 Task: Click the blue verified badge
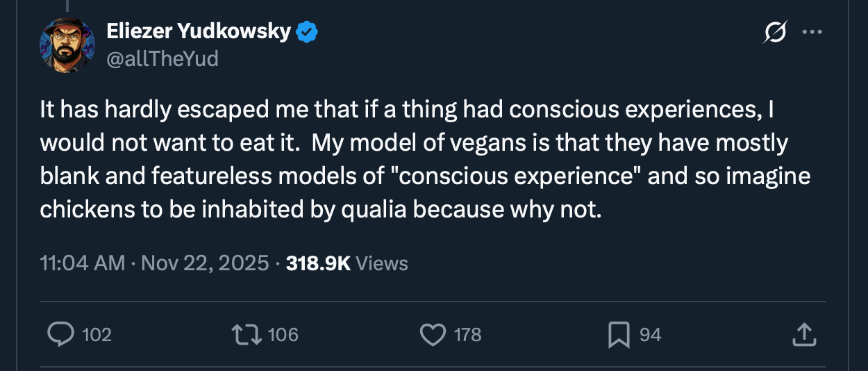308,31
